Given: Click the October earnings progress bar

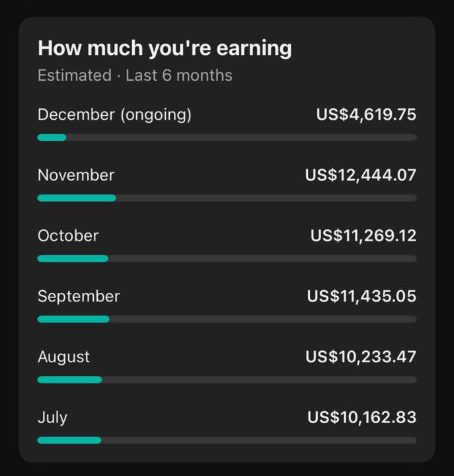Looking at the screenshot, I should click(227, 258).
